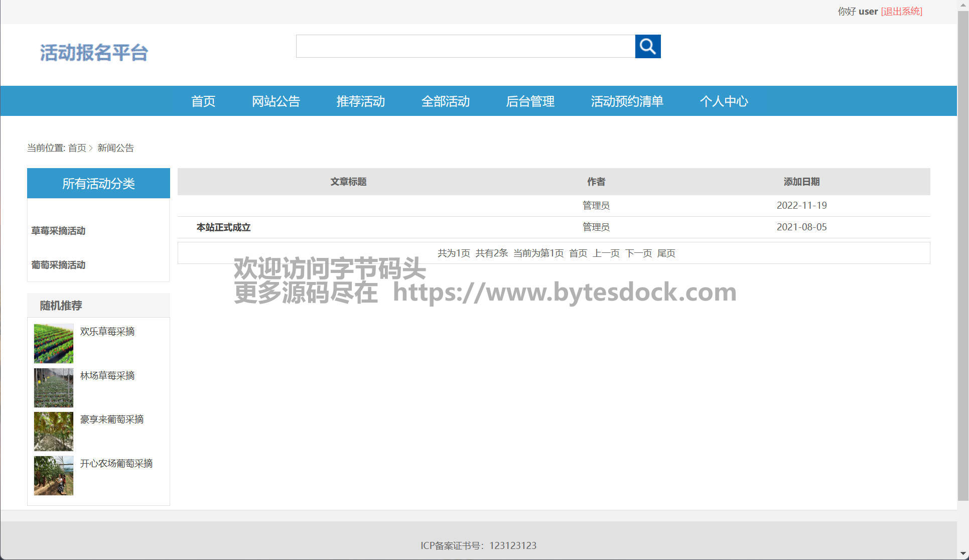Click inside the search input field
The height and width of the screenshot is (560, 969).
465,46
